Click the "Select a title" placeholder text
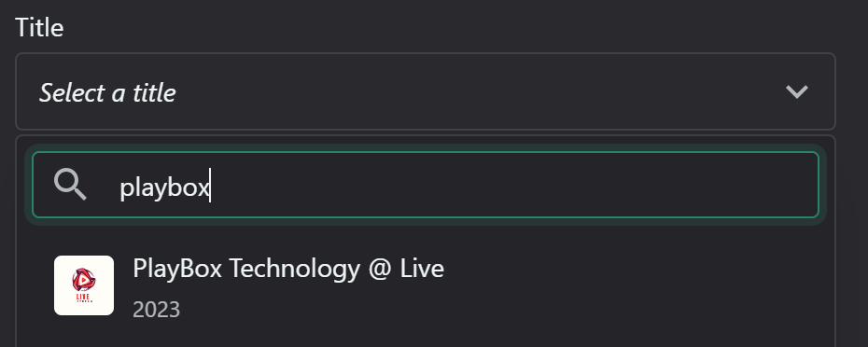Screen dimensions: 868x347 pyautogui.click(x=107, y=92)
